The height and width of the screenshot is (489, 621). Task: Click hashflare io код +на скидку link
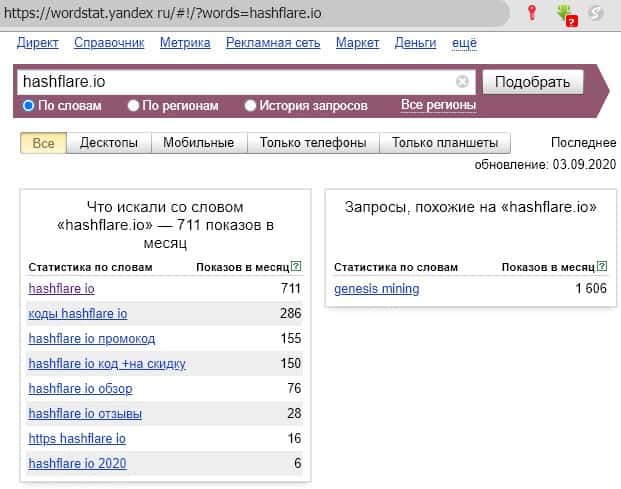point(107,363)
